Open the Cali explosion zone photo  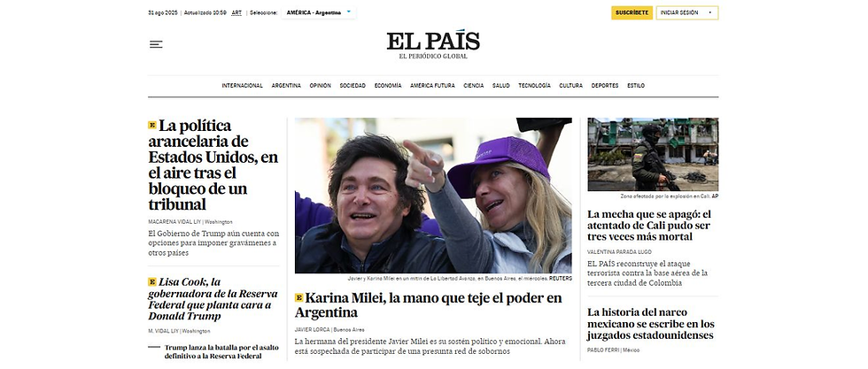click(x=654, y=154)
